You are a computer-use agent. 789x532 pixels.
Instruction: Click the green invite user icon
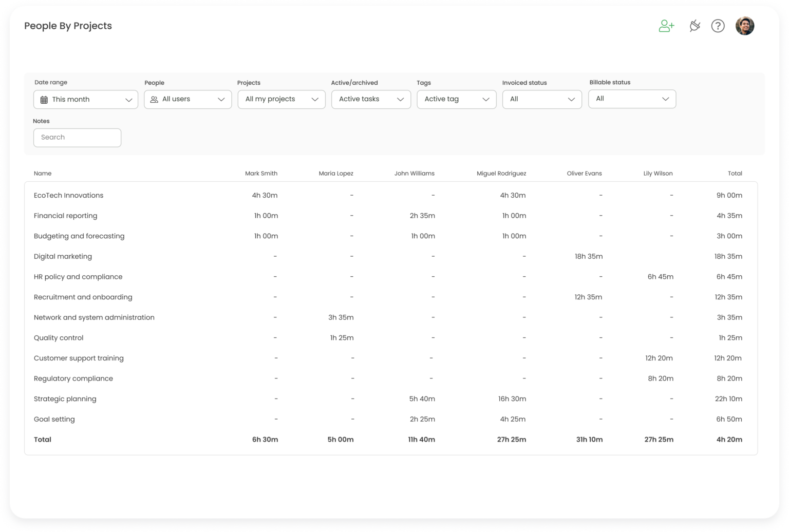coord(666,26)
